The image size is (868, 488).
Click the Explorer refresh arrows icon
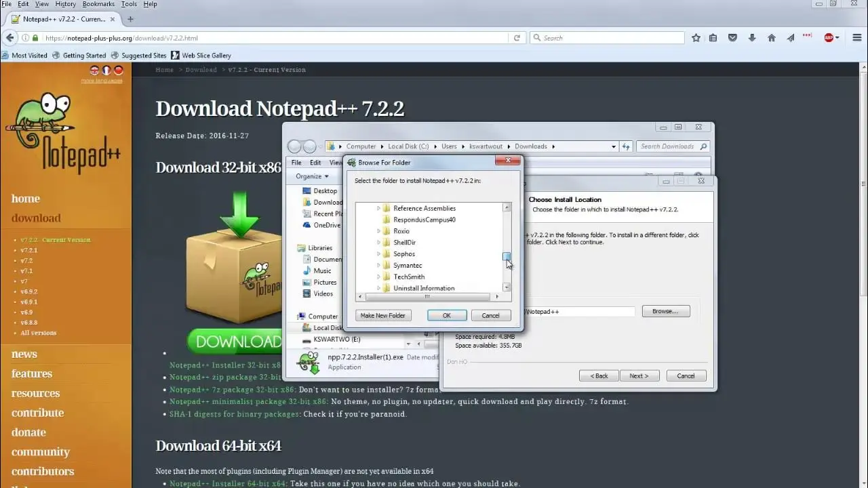[627, 146]
